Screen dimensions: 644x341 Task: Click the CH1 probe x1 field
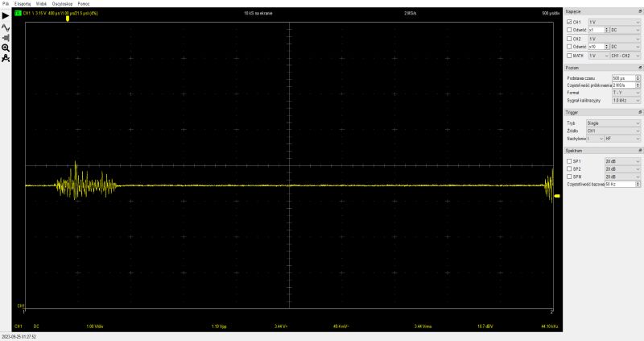click(597, 30)
